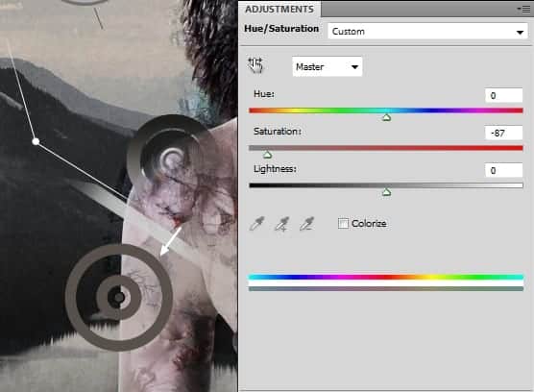Click the Lightness slider handle
The width and height of the screenshot is (534, 392).
[386, 192]
